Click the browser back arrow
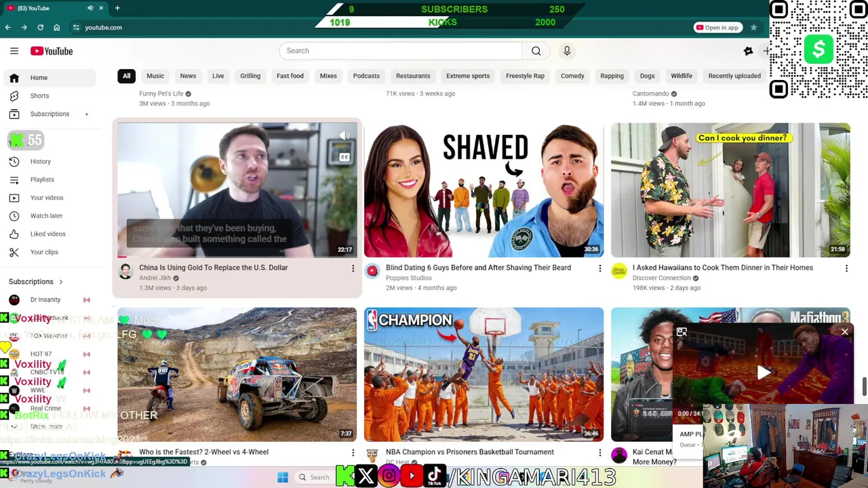 click(x=7, y=28)
